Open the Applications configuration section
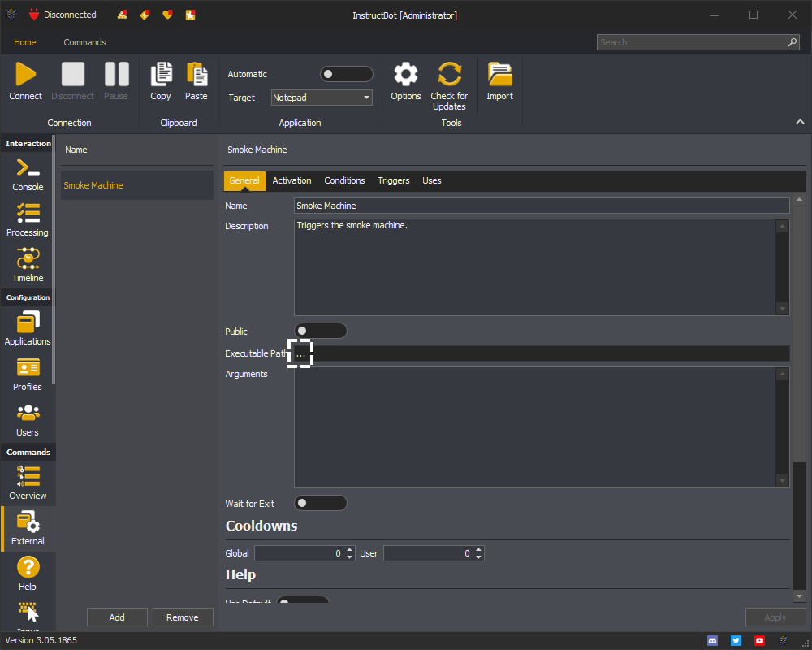 28,328
